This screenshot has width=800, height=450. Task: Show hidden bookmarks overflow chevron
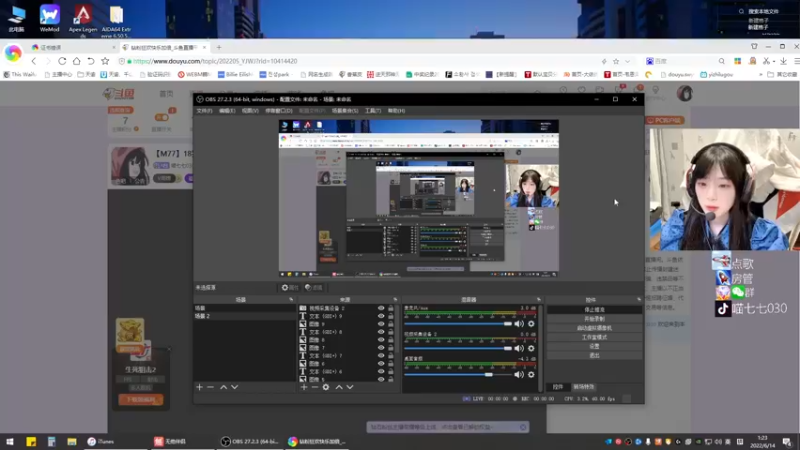(x=761, y=74)
